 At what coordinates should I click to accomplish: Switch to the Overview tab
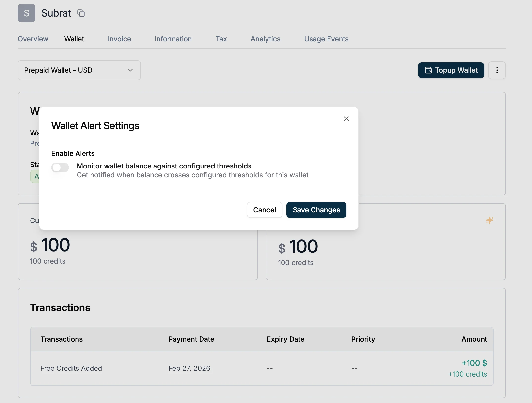[x=33, y=39]
